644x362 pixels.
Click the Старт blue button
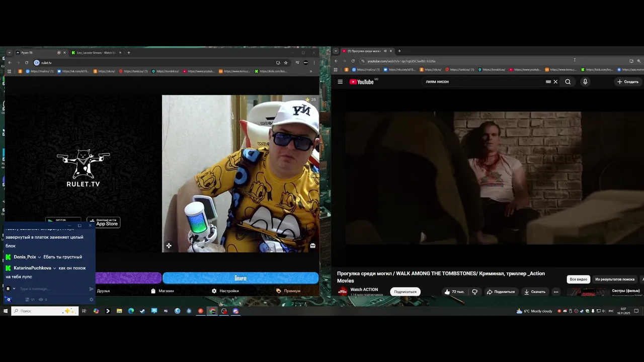[240, 278]
